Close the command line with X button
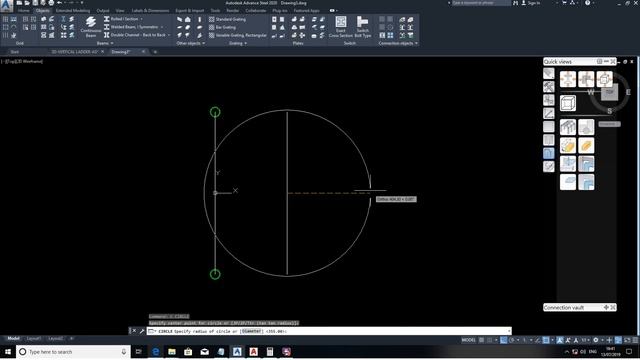 [x=134, y=331]
